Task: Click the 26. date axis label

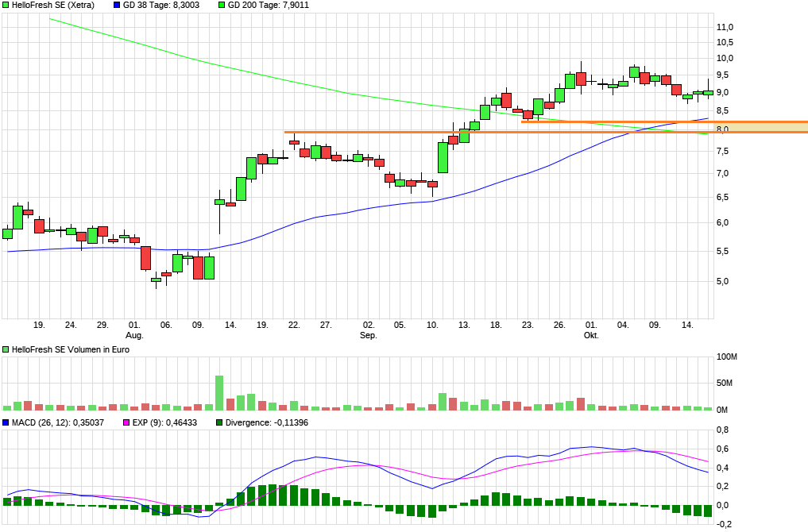Action: click(559, 326)
